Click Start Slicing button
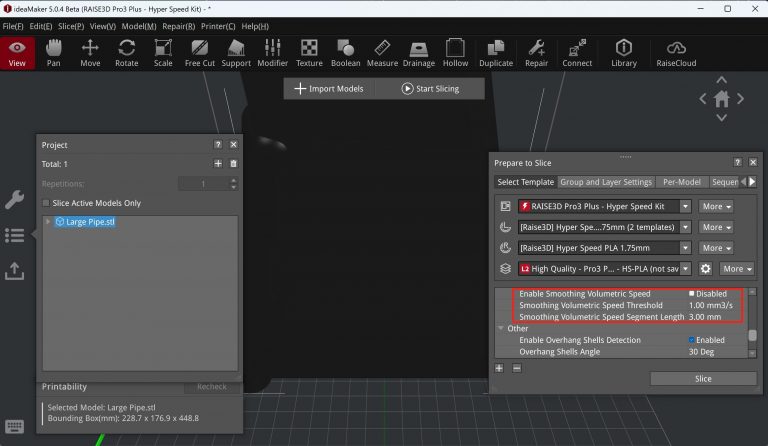Image resolution: width=768 pixels, height=446 pixels. pyautogui.click(x=430, y=89)
